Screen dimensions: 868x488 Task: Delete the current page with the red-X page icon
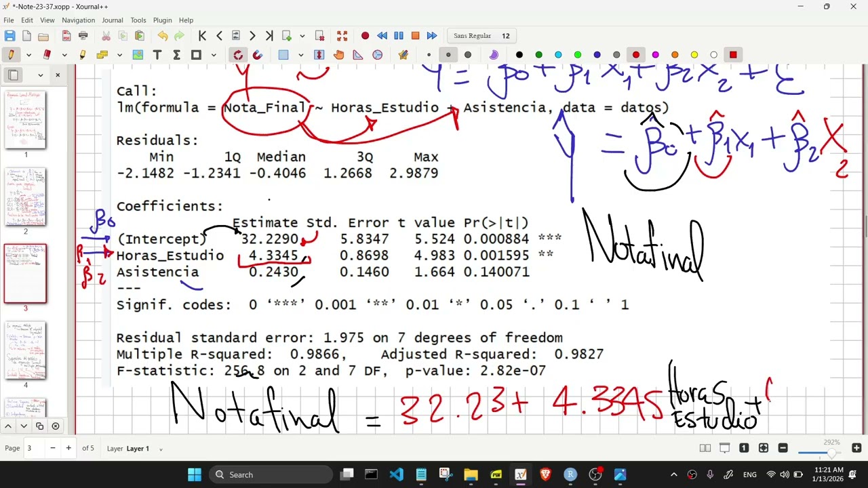319,36
